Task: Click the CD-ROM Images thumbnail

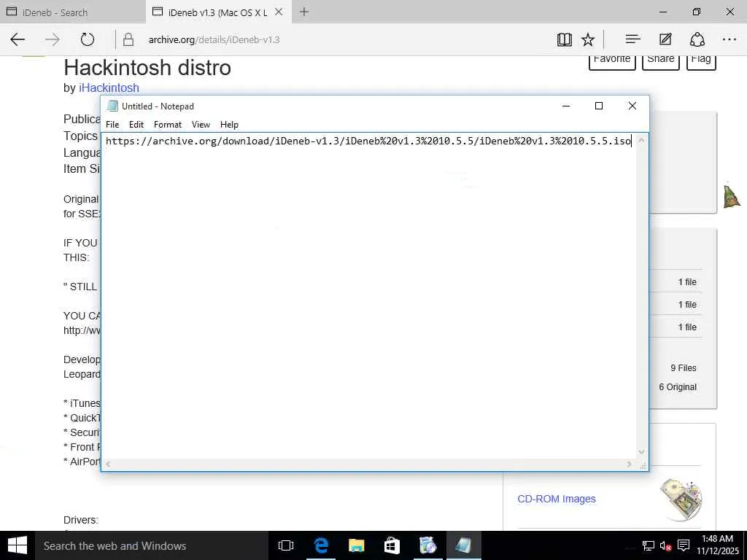Action: pos(681,499)
